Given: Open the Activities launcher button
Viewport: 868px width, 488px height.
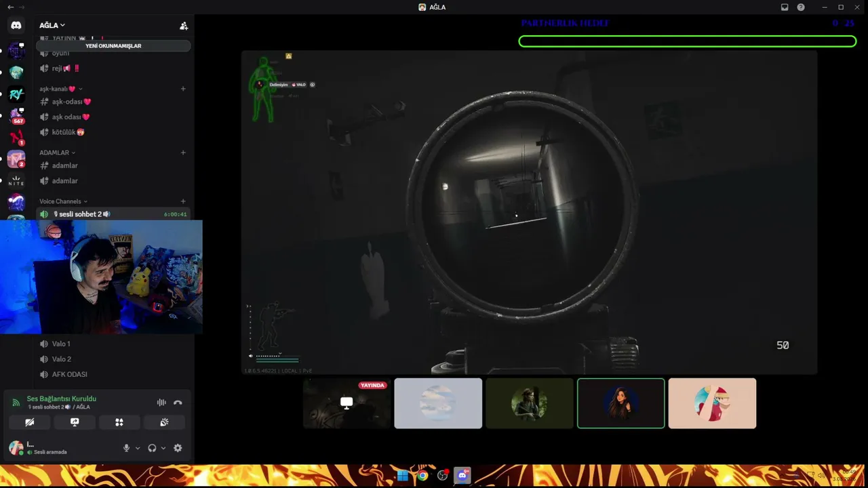Looking at the screenshot, I should [x=119, y=422].
